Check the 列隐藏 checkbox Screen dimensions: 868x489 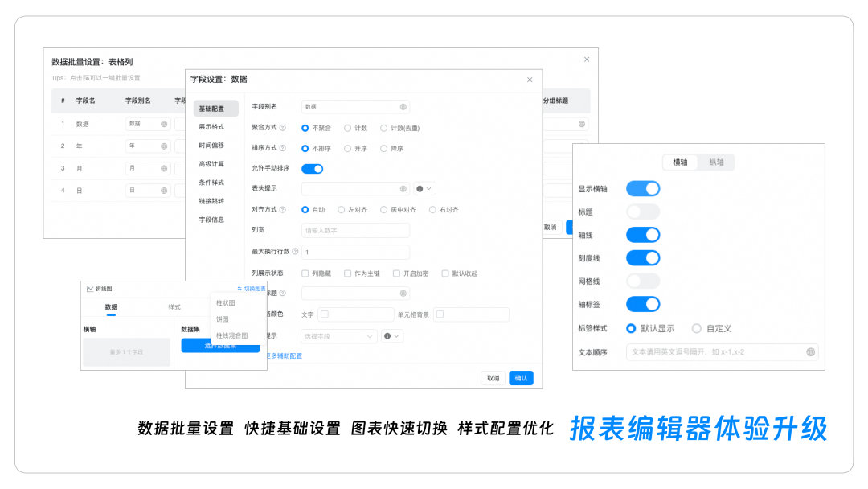(305, 273)
